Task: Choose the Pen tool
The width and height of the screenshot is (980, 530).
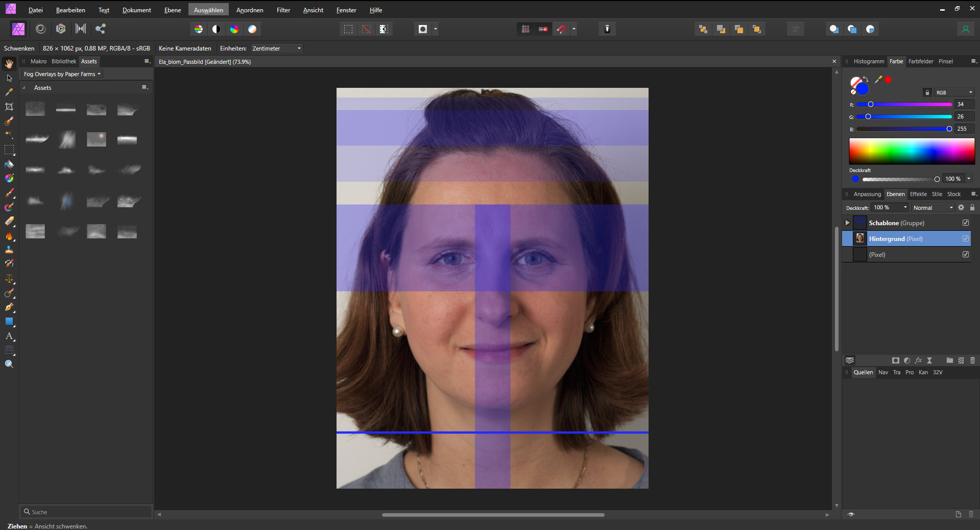Action: pyautogui.click(x=9, y=307)
